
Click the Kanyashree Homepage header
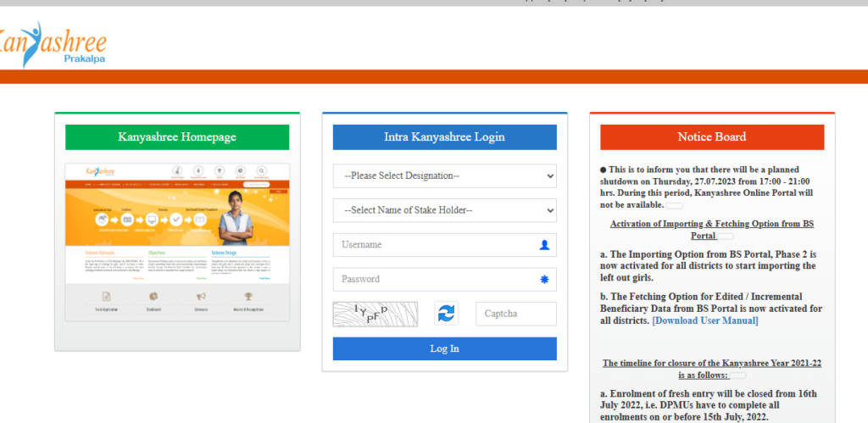[177, 136]
